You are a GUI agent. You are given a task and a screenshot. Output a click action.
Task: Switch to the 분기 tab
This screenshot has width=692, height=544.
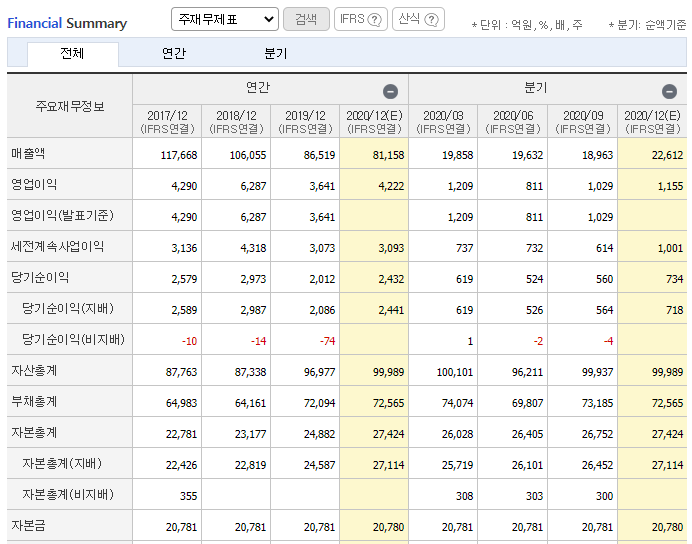click(x=275, y=54)
